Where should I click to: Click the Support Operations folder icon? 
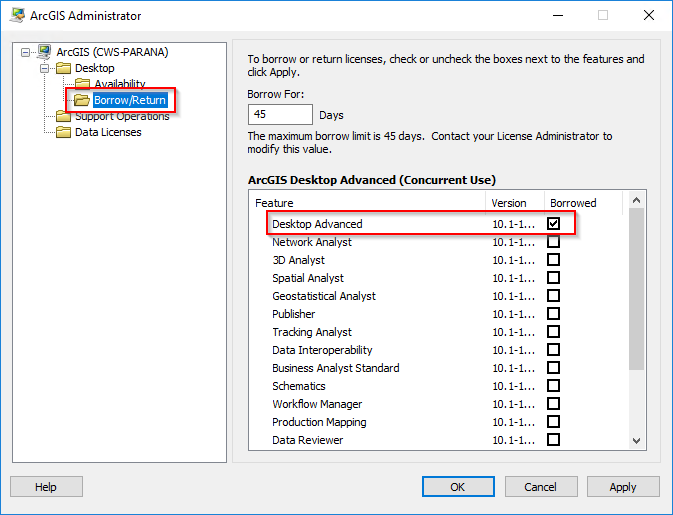click(64, 116)
